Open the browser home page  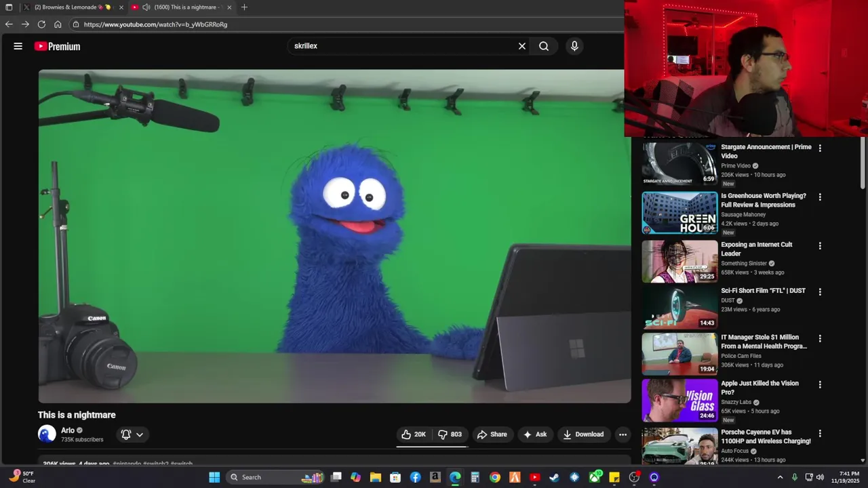(x=58, y=24)
